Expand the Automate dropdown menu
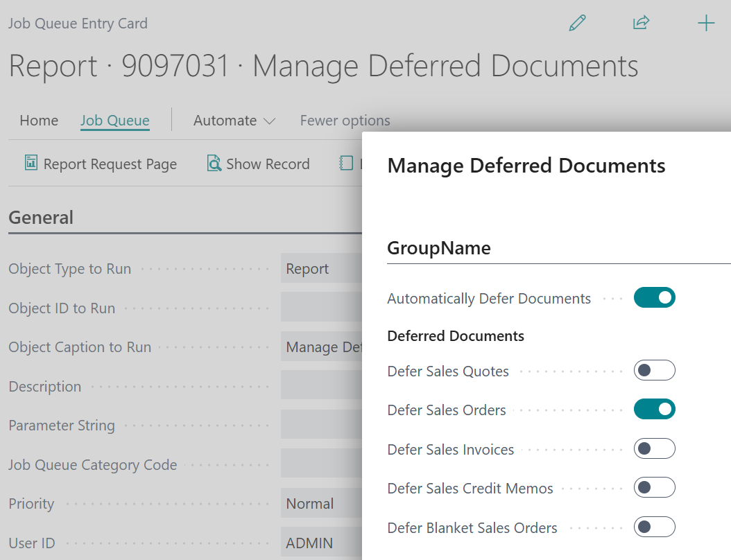 point(234,120)
